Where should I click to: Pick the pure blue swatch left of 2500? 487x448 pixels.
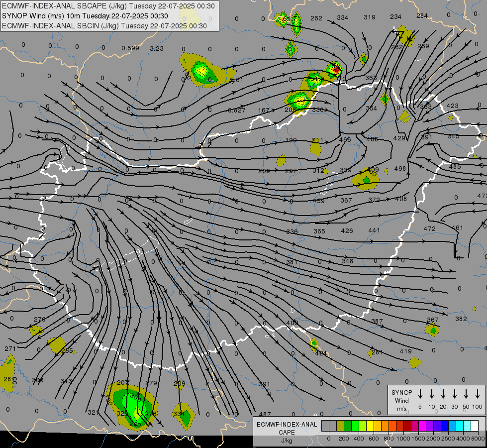[444, 426]
